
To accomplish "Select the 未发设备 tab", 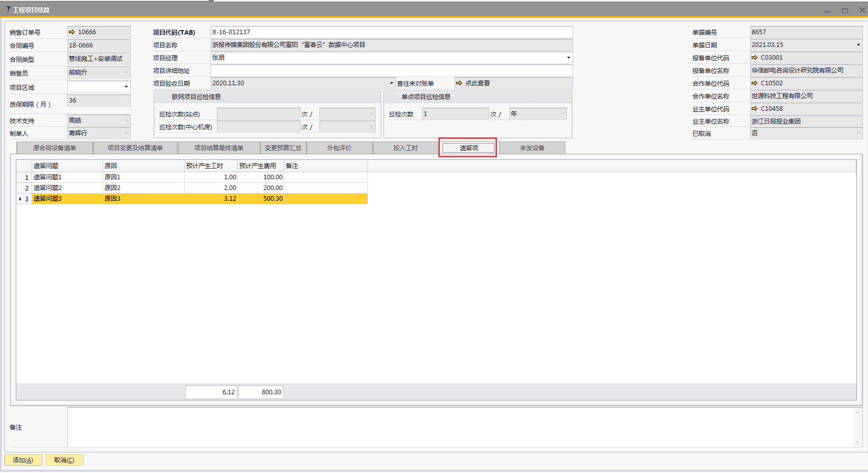I will point(532,148).
